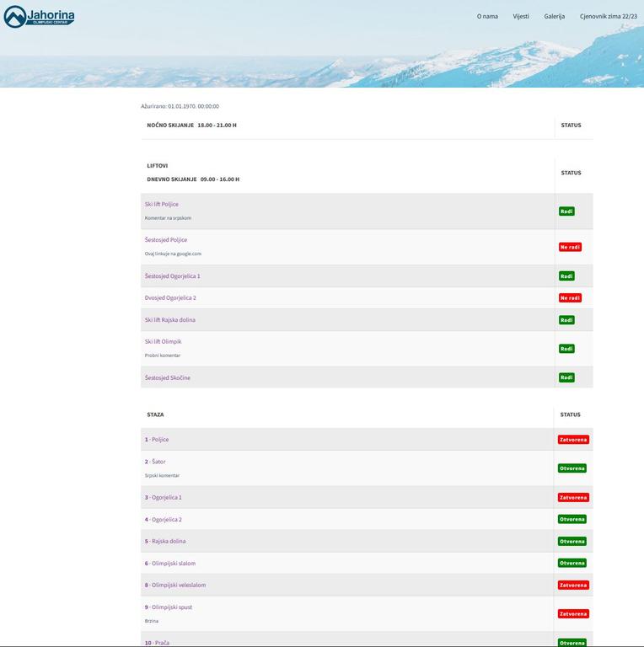Viewport: 644px width, 647px height.
Task: Open Ski lift Rajska dolina link
Action: [x=170, y=320]
